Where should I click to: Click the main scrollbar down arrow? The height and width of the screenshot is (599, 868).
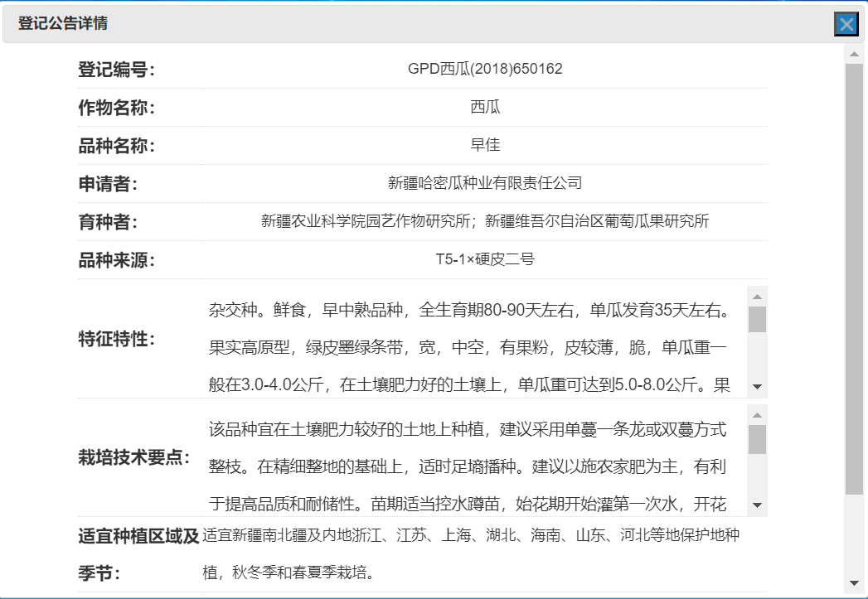pyautogui.click(x=854, y=583)
